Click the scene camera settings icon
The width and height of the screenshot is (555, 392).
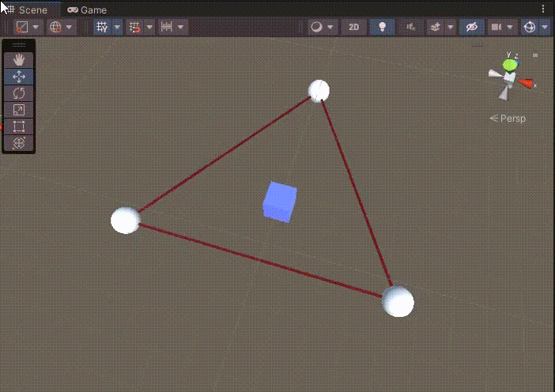coord(496,27)
